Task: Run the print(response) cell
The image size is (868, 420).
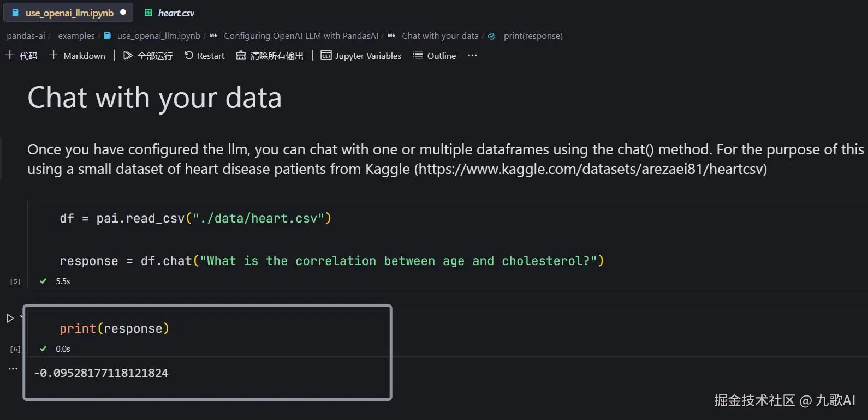Action: 10,318
